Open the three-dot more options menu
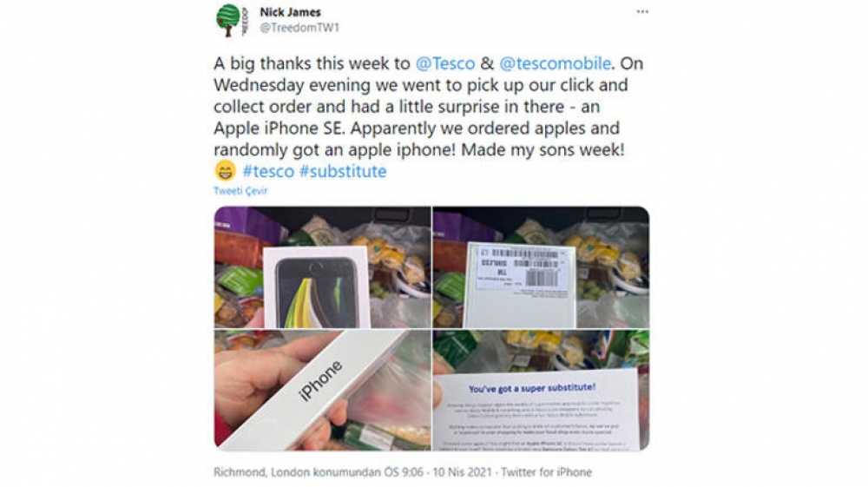This screenshot has width=868, height=487. [642, 11]
